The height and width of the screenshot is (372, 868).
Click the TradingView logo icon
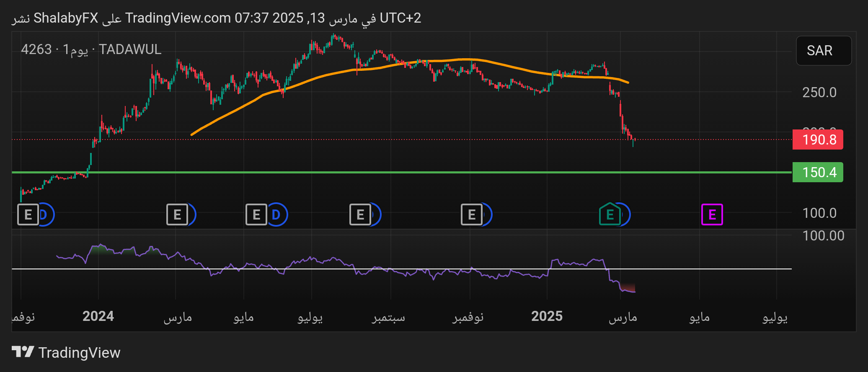pyautogui.click(x=23, y=352)
